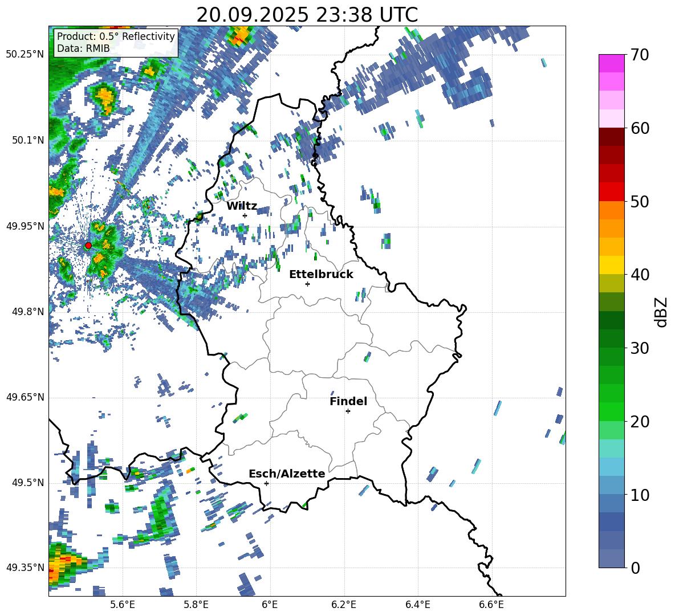Click the 49.95°N latitude label
This screenshot has height=616, width=675.
pyautogui.click(x=25, y=226)
